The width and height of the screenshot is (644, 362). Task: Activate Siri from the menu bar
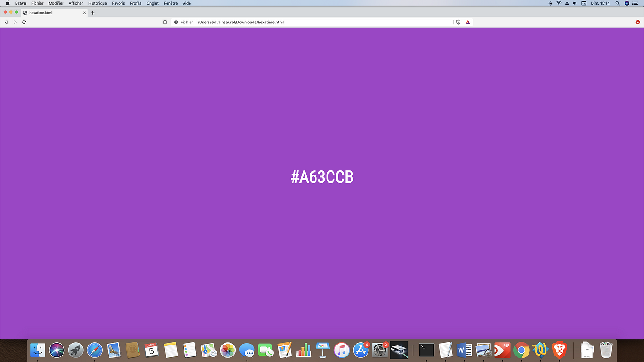[627, 3]
